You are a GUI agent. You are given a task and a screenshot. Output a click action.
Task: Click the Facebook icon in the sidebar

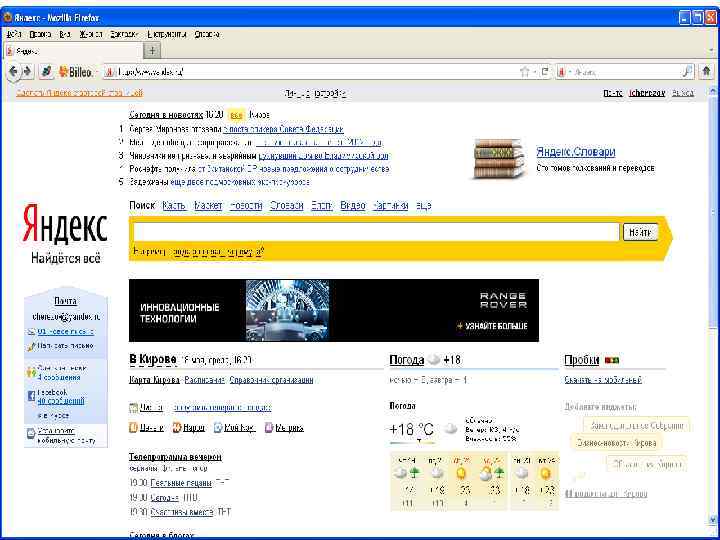pos(31,396)
